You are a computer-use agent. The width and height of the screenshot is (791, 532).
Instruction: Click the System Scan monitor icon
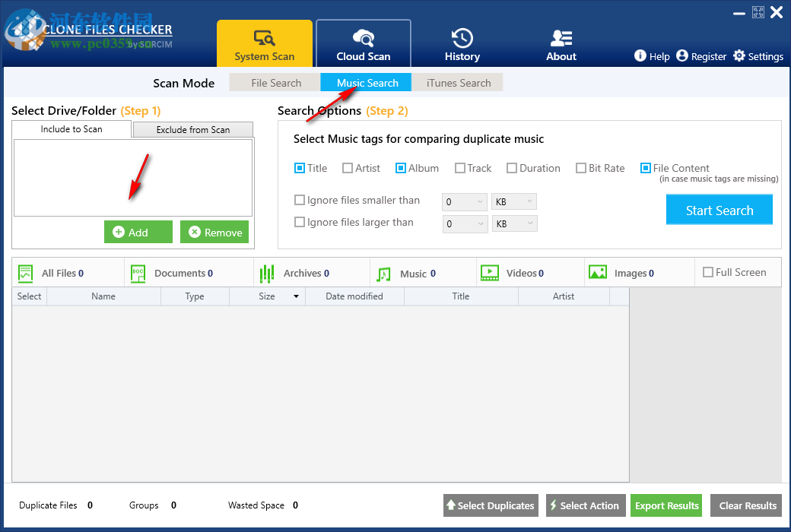265,38
